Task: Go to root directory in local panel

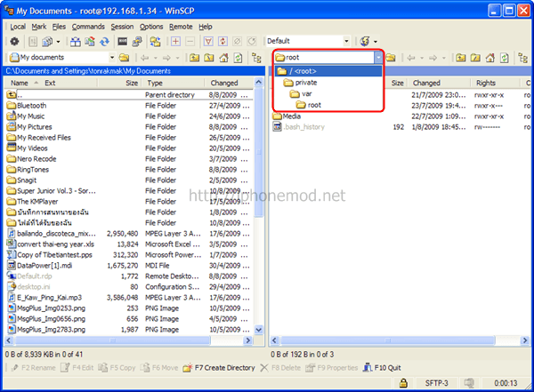Action: point(209,58)
